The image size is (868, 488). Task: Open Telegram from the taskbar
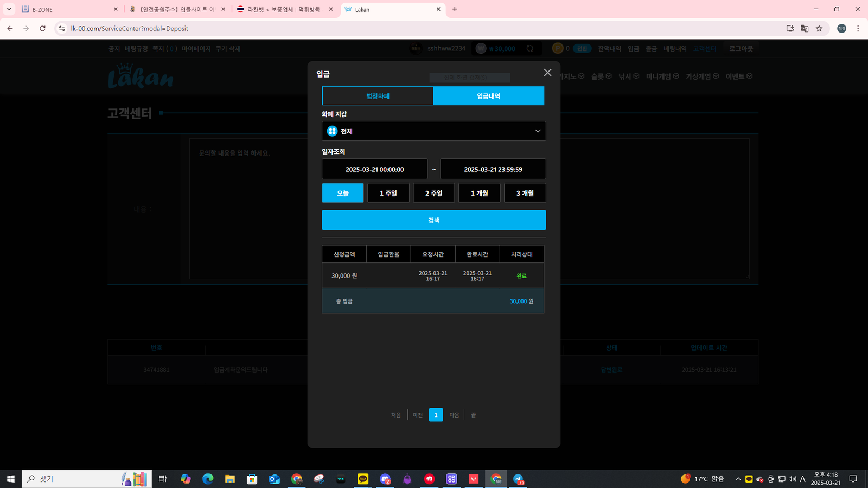click(x=518, y=479)
